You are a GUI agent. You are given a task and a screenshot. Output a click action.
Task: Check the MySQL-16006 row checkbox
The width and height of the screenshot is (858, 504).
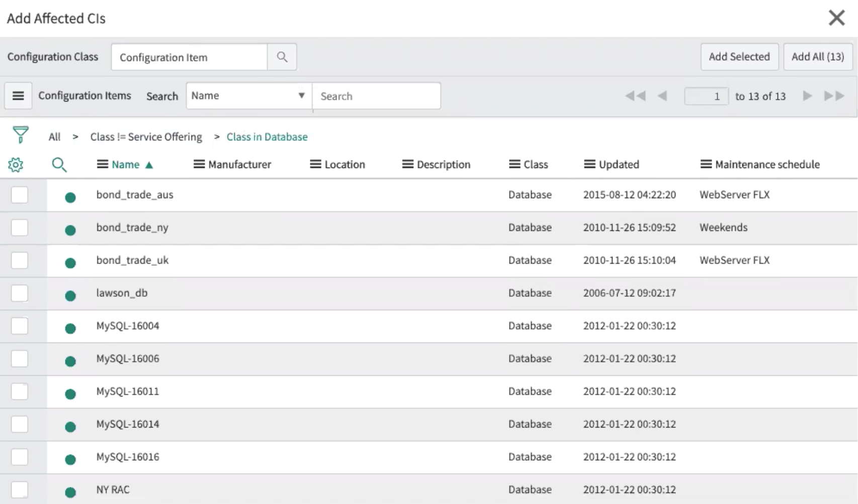pos(20,359)
